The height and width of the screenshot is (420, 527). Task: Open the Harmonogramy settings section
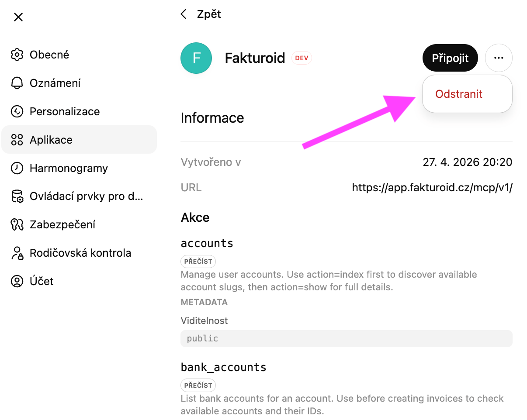[x=69, y=169]
